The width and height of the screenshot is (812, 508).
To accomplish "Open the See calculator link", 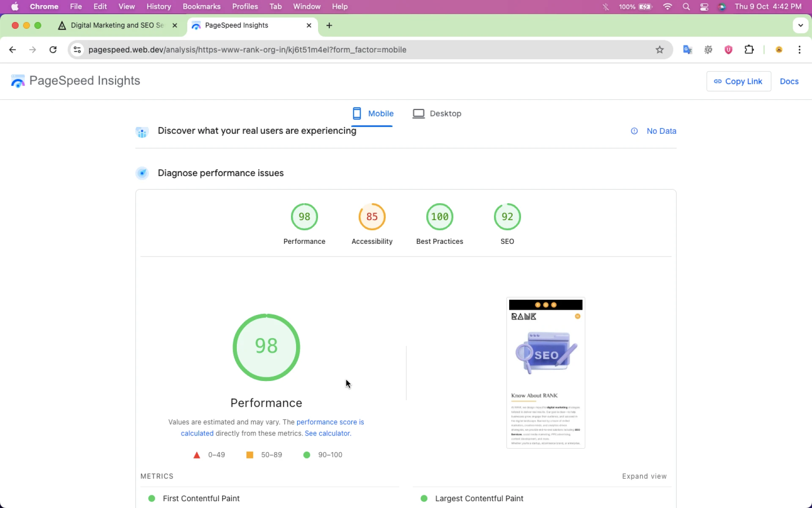I will (328, 433).
